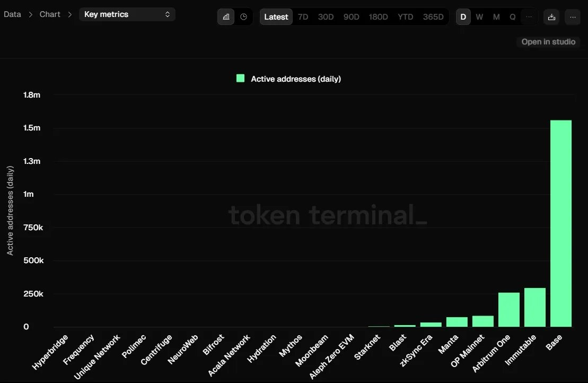Select the Latest time range tab
The image size is (588, 383).
pos(276,17)
